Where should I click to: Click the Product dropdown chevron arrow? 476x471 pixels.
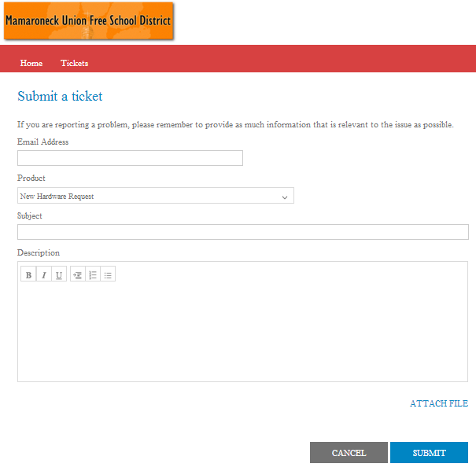pos(285,197)
